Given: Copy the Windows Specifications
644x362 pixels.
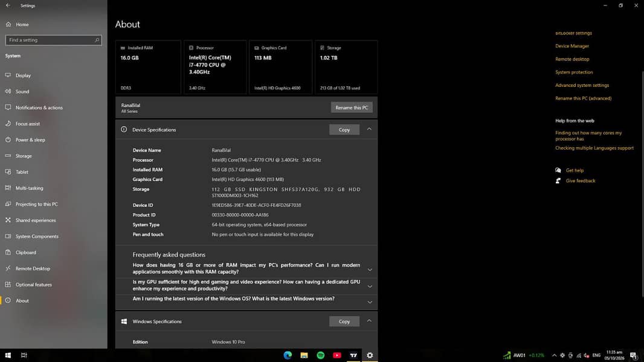Looking at the screenshot, I should tap(344, 322).
